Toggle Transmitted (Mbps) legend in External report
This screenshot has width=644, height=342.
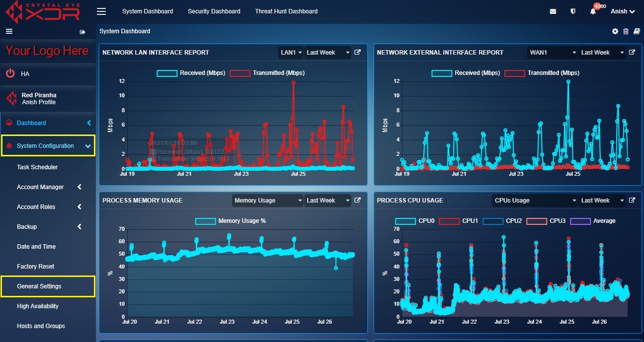(x=542, y=73)
